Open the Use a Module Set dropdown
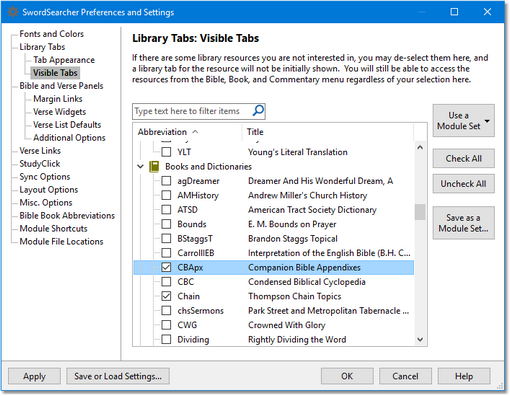This screenshot has height=396, width=510. (x=463, y=121)
